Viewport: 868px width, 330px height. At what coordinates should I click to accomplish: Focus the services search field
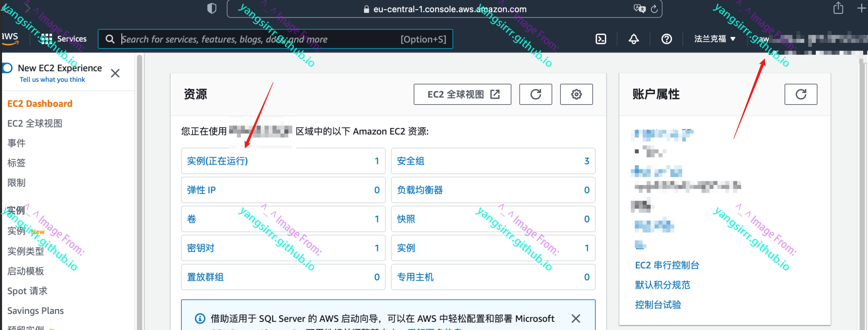tap(275, 39)
